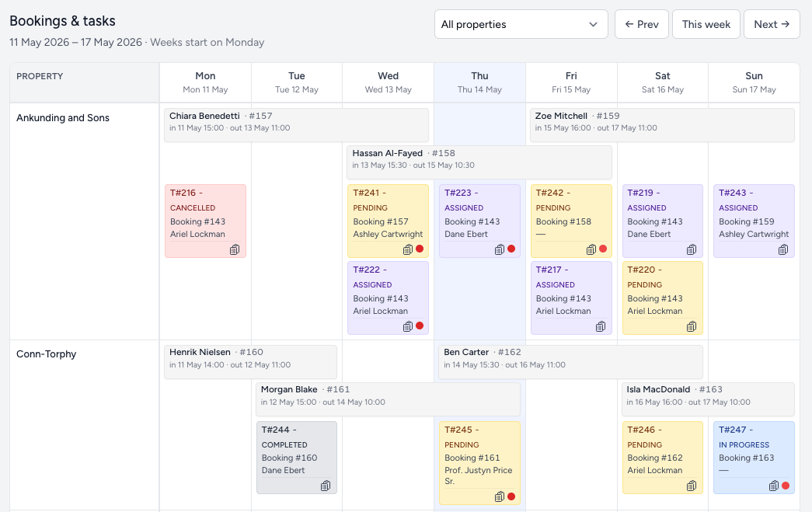
Task: Click the Sun 17 May column header
Action: [x=754, y=82]
